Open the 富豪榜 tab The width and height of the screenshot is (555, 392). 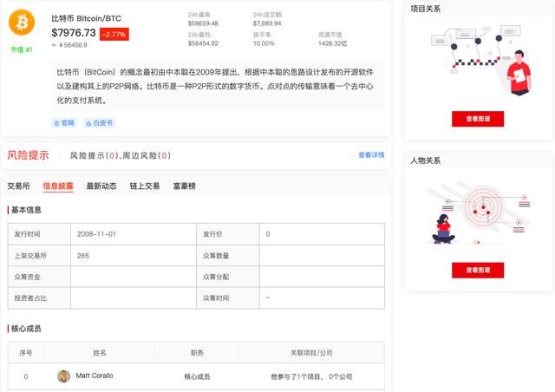[184, 186]
